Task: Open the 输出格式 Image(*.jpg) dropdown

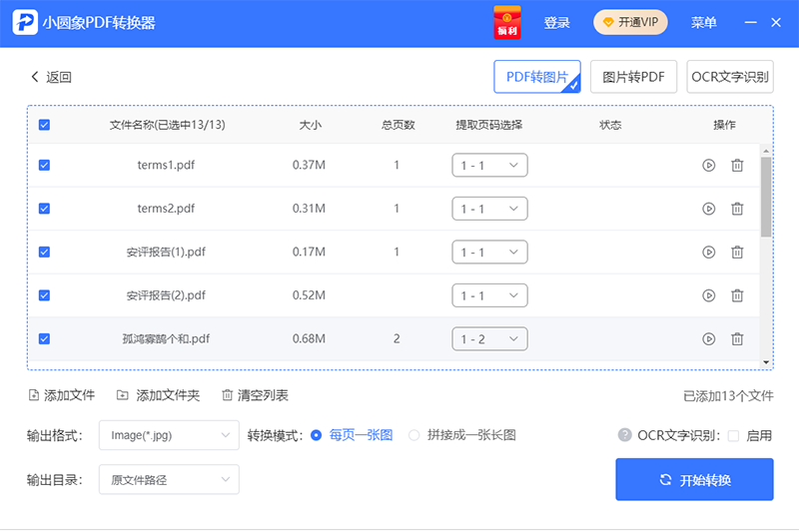Action: click(x=169, y=435)
